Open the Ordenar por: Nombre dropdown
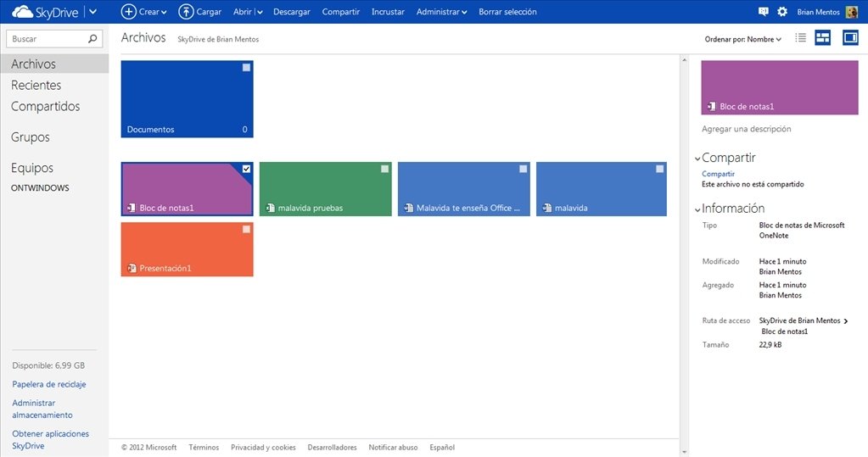The width and height of the screenshot is (868, 457). pos(743,39)
